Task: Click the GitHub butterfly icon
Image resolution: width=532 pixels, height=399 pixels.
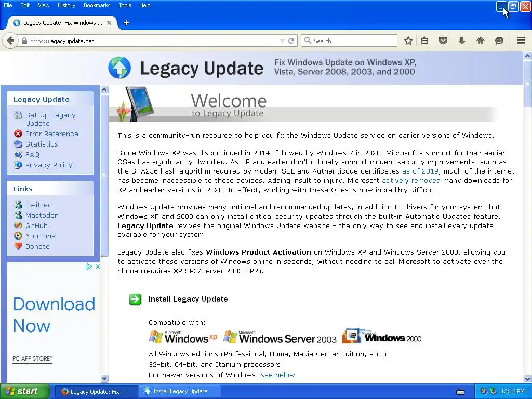Action: [x=18, y=225]
